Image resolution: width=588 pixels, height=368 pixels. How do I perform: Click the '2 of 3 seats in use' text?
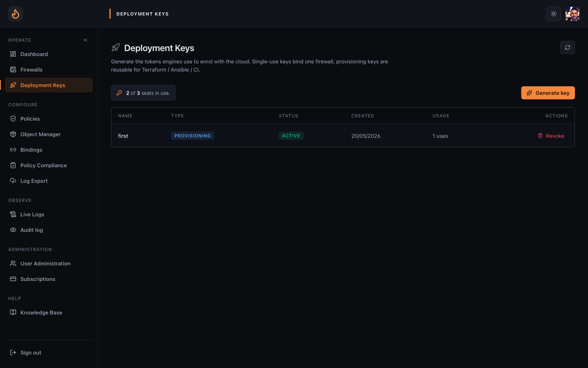[148, 93]
